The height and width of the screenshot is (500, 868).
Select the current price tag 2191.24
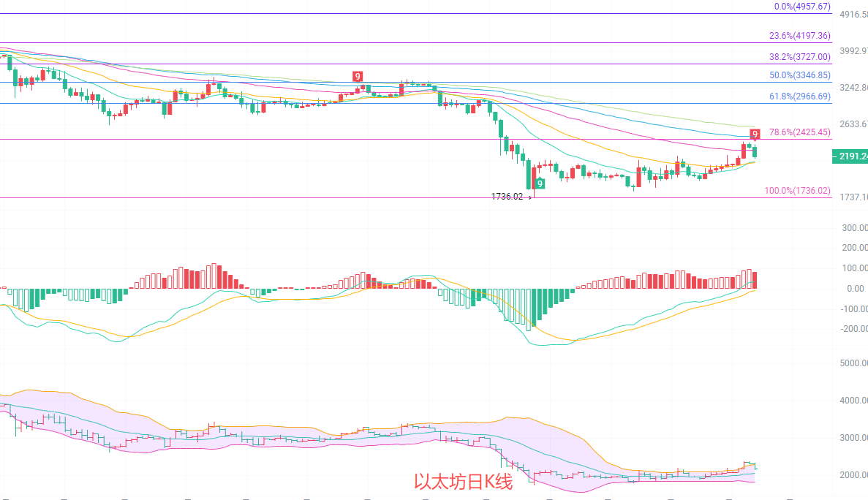point(850,156)
